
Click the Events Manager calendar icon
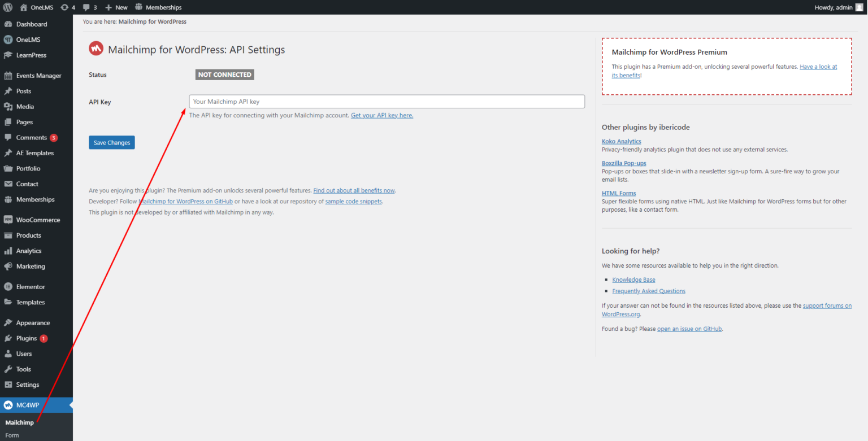click(8, 76)
